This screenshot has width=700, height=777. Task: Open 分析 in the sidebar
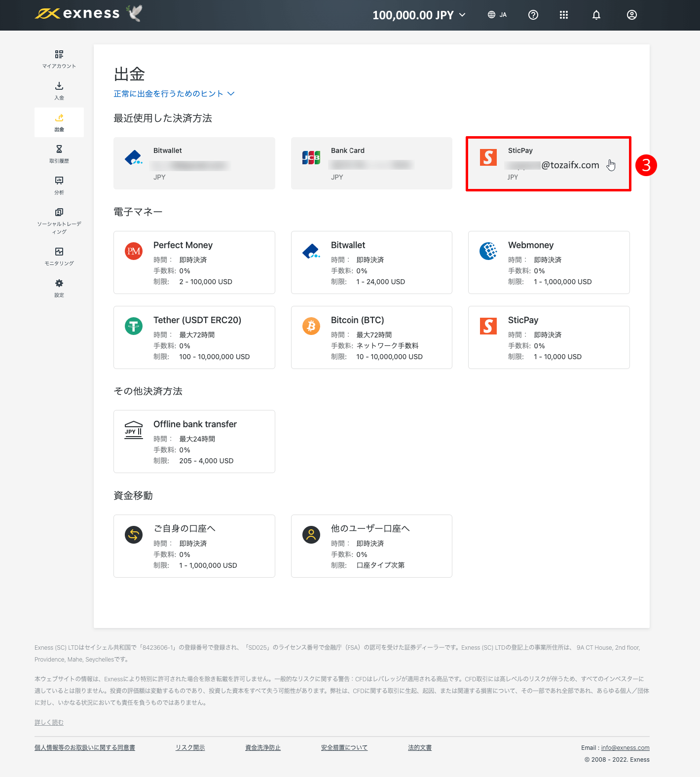59,185
